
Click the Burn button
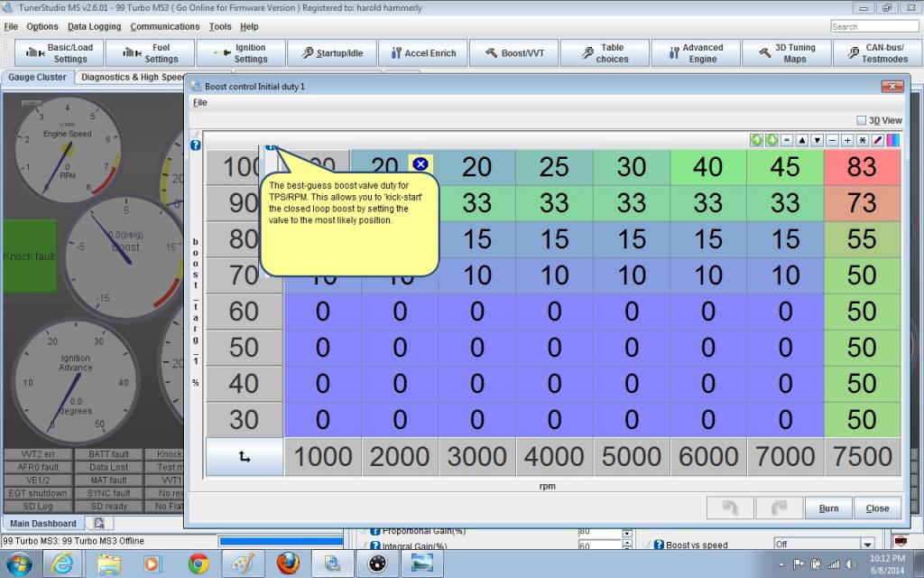(828, 508)
